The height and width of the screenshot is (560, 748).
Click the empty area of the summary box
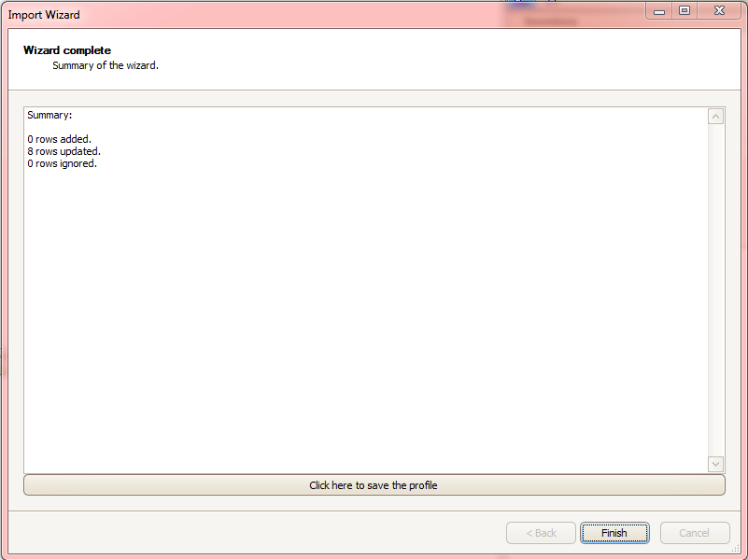pos(366,315)
